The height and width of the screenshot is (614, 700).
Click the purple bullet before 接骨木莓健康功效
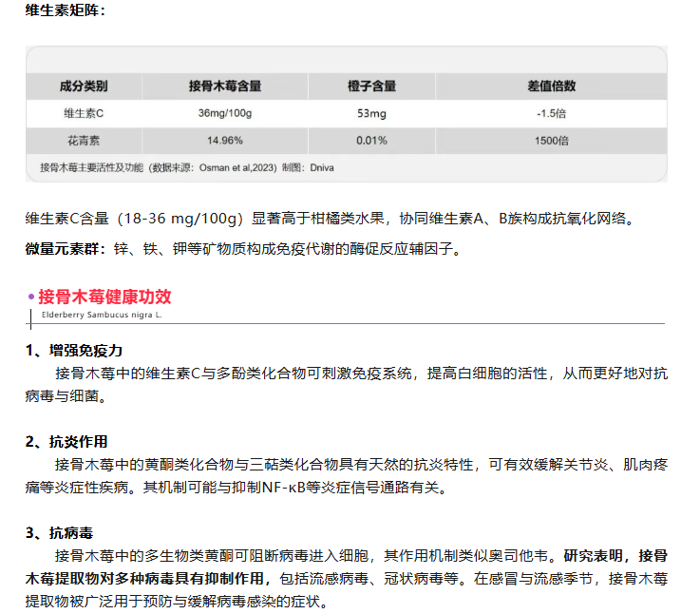coord(31,297)
